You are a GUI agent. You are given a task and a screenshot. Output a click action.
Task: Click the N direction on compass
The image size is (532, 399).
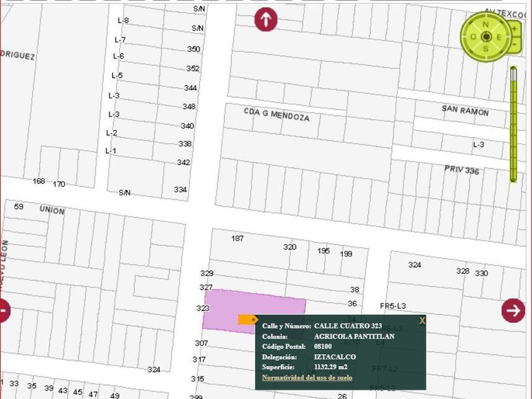click(x=486, y=25)
